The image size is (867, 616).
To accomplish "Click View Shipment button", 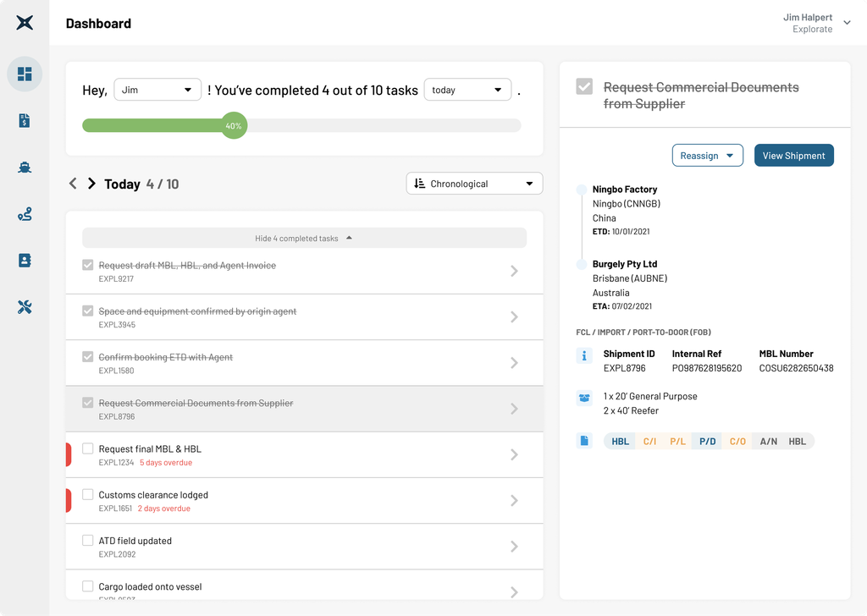I will [x=793, y=155].
